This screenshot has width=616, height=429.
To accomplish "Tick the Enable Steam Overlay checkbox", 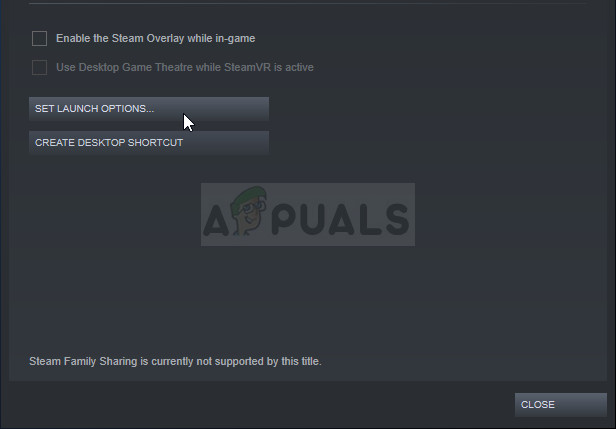I will 39,38.
